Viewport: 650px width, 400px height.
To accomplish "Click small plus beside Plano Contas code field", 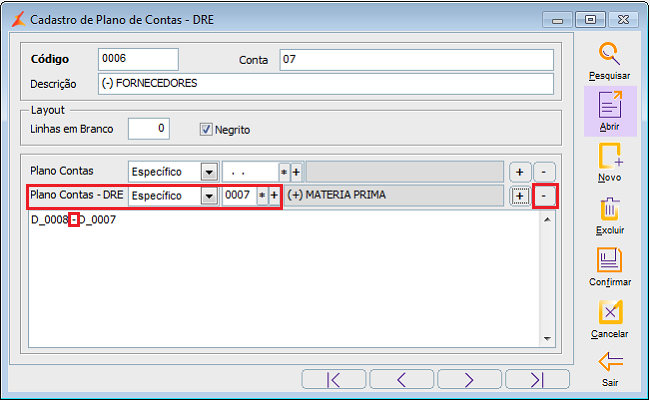I will [296, 172].
